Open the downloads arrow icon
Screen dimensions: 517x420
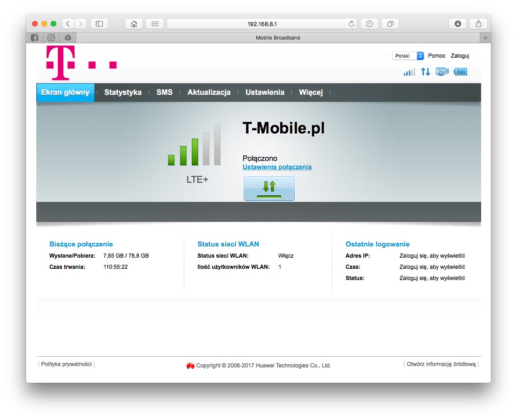coord(457,24)
